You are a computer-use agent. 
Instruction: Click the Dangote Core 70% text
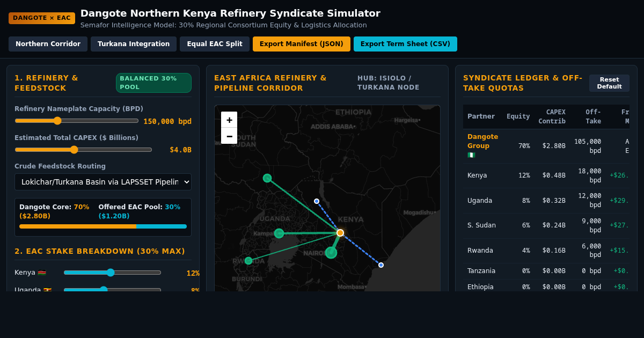(54, 211)
